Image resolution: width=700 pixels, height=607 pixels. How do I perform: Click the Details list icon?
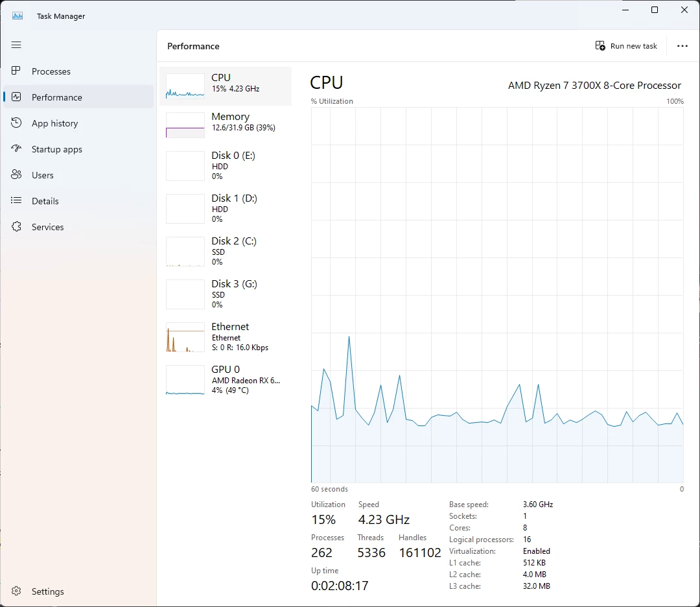[16, 200]
